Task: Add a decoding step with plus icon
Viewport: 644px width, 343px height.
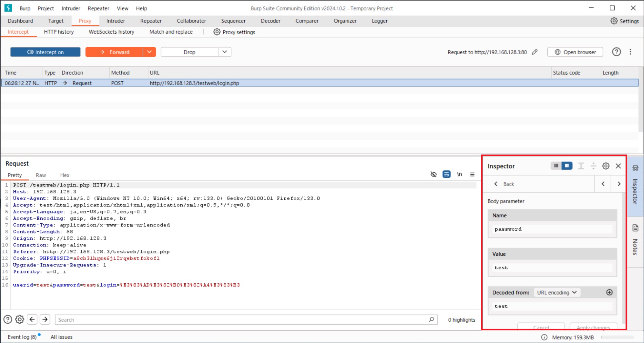Action: tap(609, 292)
